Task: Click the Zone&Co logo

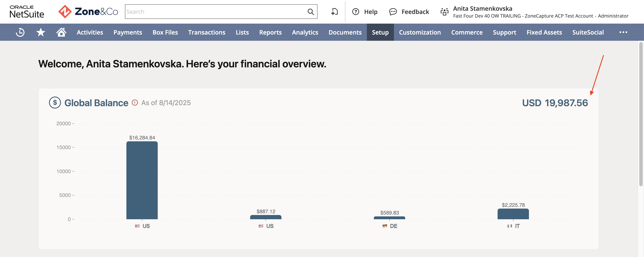Action: coord(88,12)
